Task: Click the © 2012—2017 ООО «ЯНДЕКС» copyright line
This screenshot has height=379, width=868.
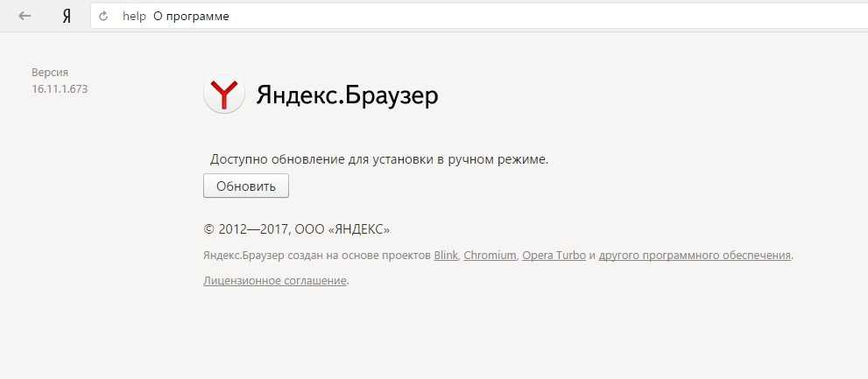Action: point(296,229)
